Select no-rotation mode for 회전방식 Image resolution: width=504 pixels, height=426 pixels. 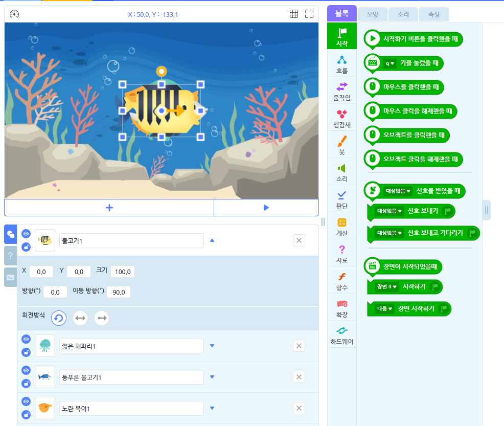pos(102,318)
